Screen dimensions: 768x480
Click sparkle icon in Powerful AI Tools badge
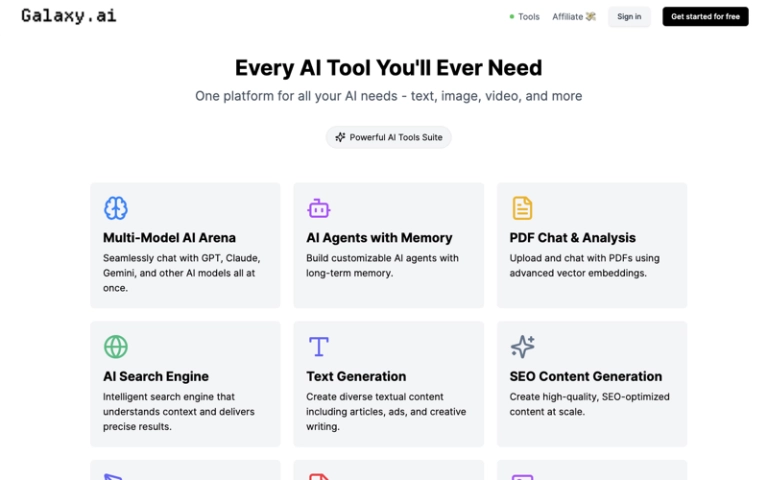click(340, 137)
